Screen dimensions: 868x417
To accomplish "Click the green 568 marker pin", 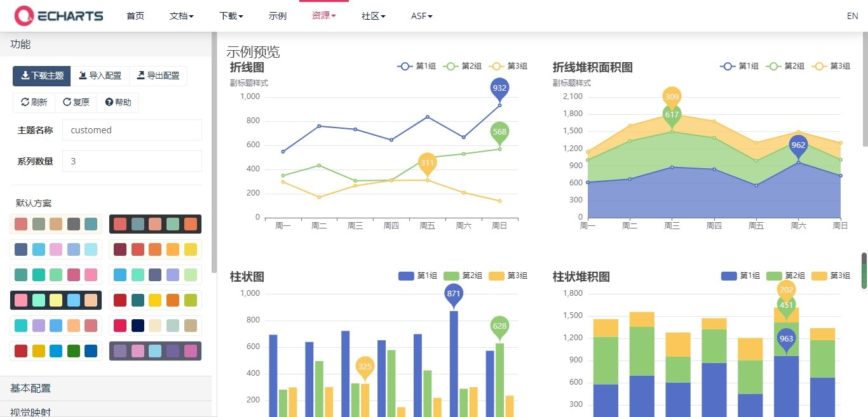I will click(499, 133).
